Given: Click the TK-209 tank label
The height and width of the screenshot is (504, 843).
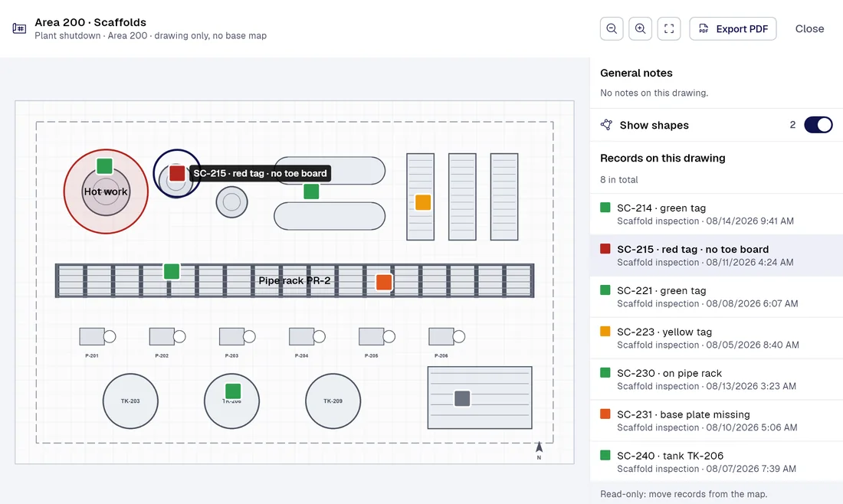Looking at the screenshot, I should [333, 401].
